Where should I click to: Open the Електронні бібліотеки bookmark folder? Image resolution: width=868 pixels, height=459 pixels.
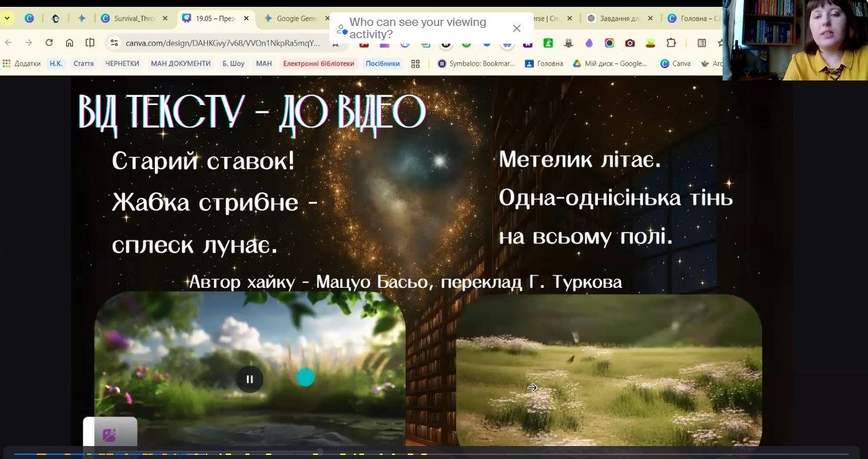pyautogui.click(x=318, y=63)
